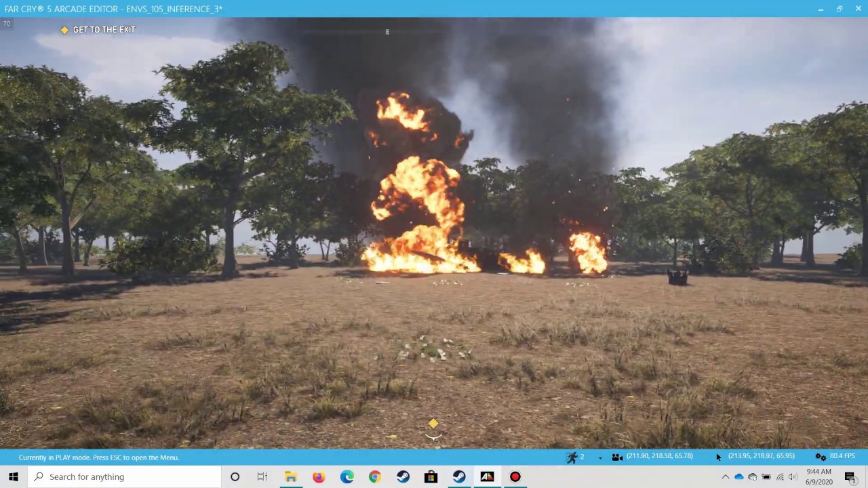Click the GET TO THE EXIT objective text
Viewport: 868px width, 488px height.
(x=104, y=30)
